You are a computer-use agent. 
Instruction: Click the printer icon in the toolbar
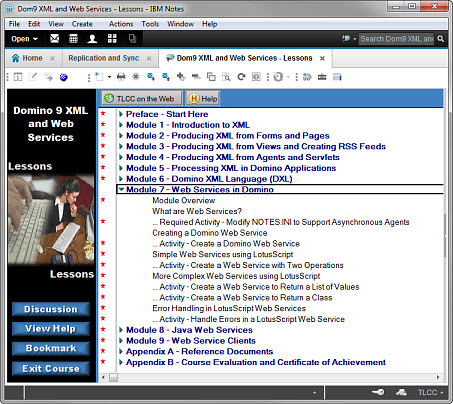click(x=121, y=77)
